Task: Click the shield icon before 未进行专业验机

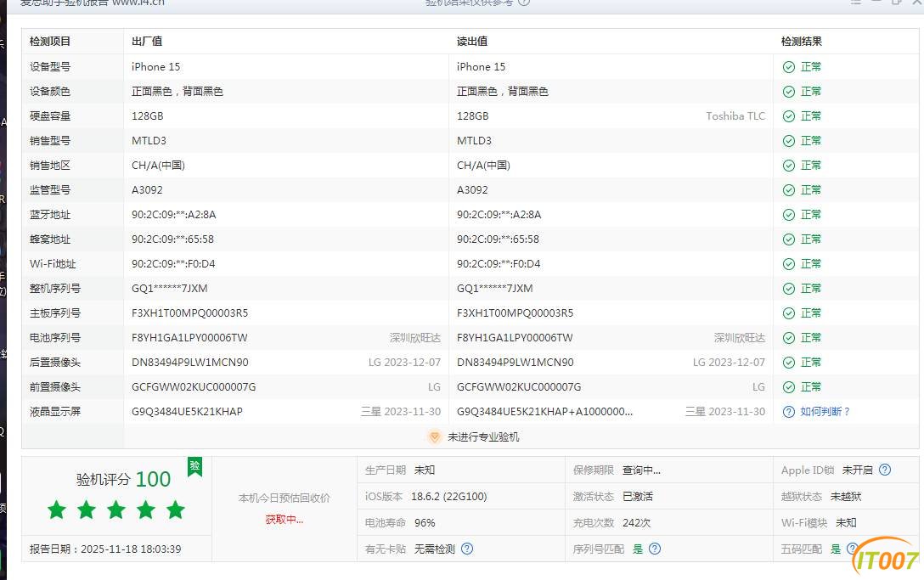Action: (x=434, y=436)
